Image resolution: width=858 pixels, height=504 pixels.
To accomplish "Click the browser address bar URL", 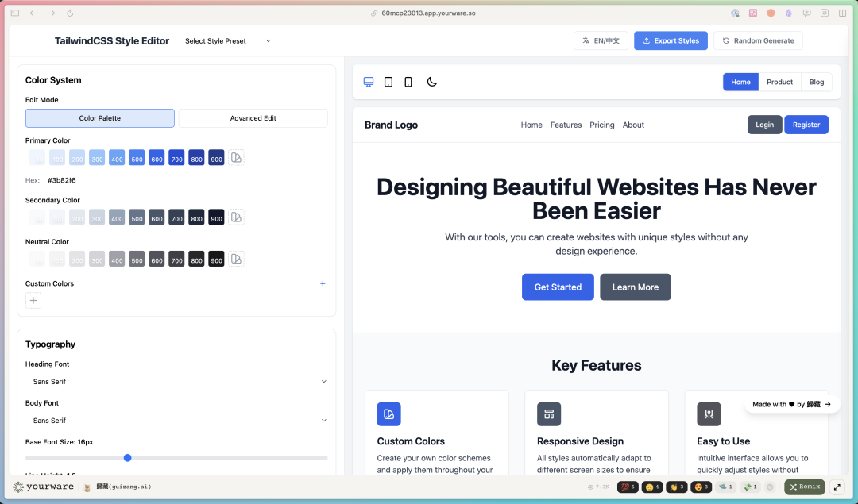I will pyautogui.click(x=428, y=13).
